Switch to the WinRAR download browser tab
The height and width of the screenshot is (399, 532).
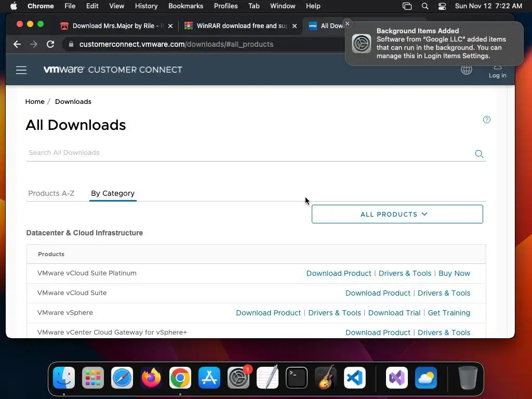coord(241,26)
